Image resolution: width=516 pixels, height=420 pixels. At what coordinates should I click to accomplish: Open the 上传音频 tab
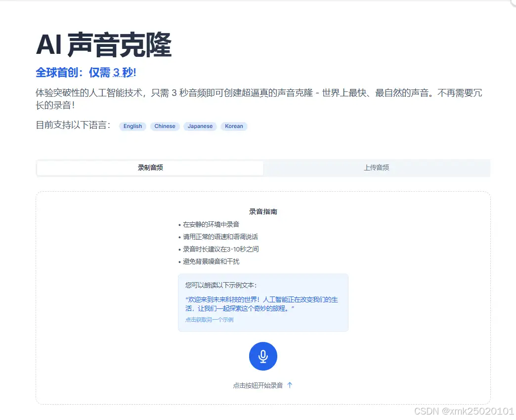[376, 168]
